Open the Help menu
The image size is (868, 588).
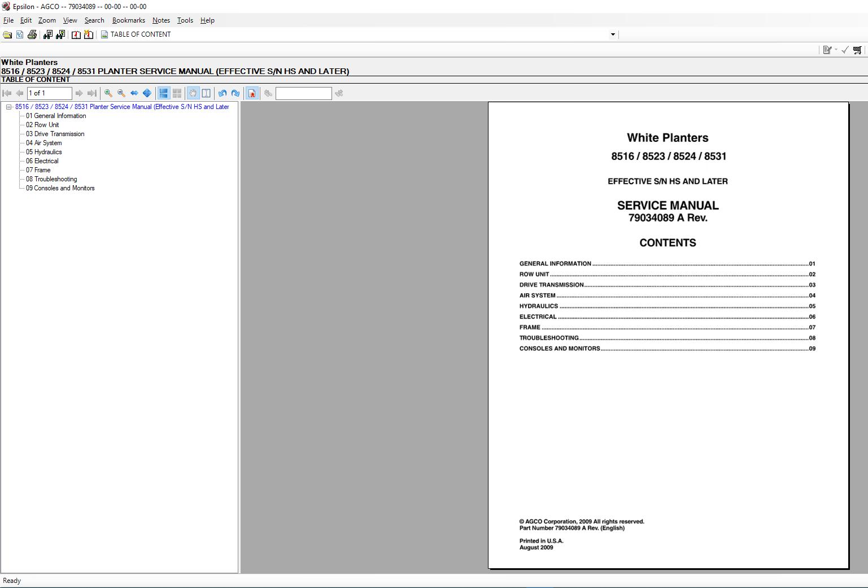point(207,20)
